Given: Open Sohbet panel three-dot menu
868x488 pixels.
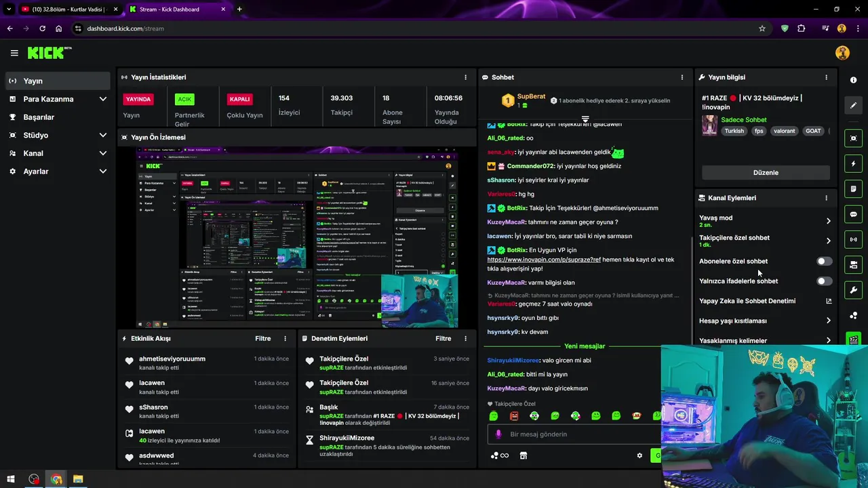Looking at the screenshot, I should [x=684, y=77].
